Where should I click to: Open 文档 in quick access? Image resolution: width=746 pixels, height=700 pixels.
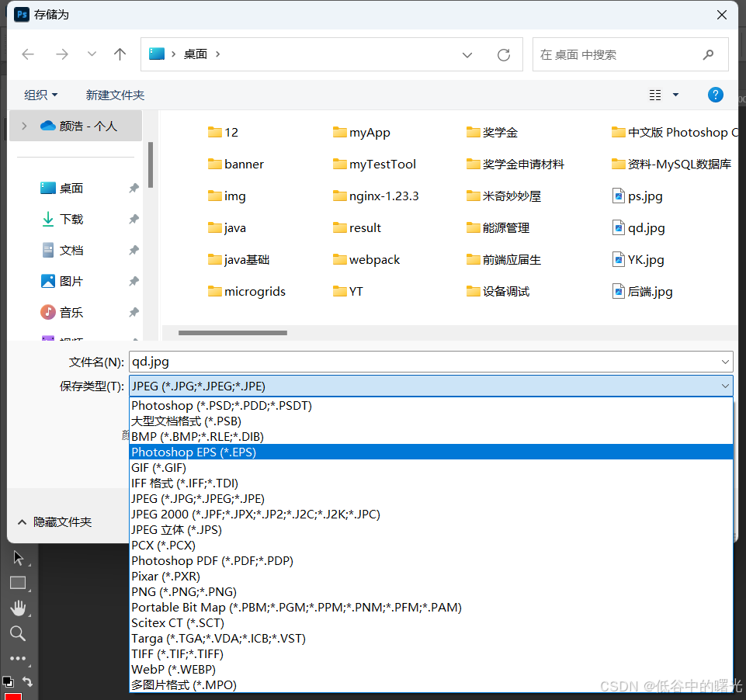(x=62, y=250)
